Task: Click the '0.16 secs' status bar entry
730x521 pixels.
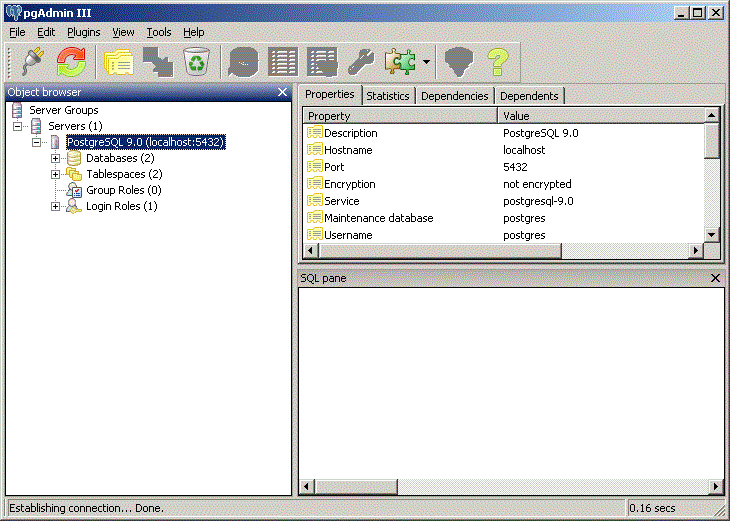Action: pyautogui.click(x=652, y=508)
